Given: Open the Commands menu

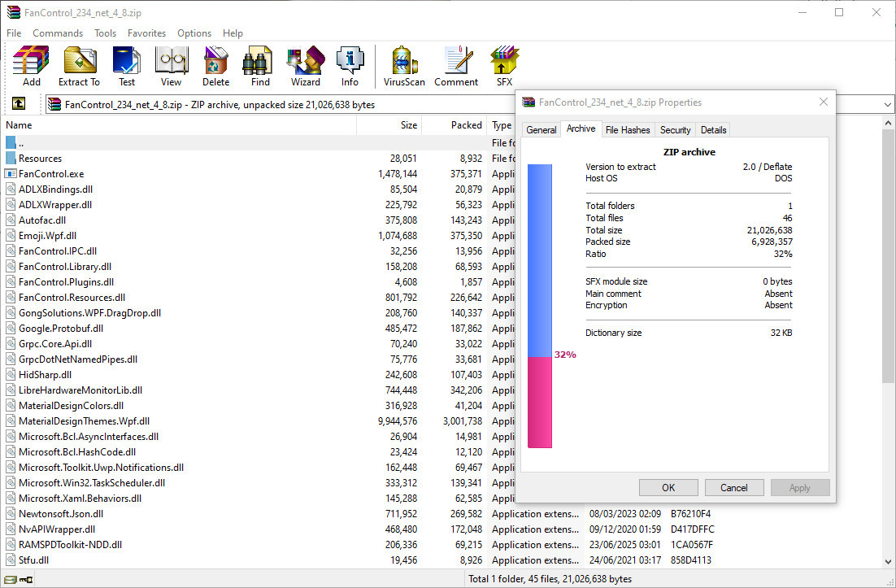Looking at the screenshot, I should (58, 33).
